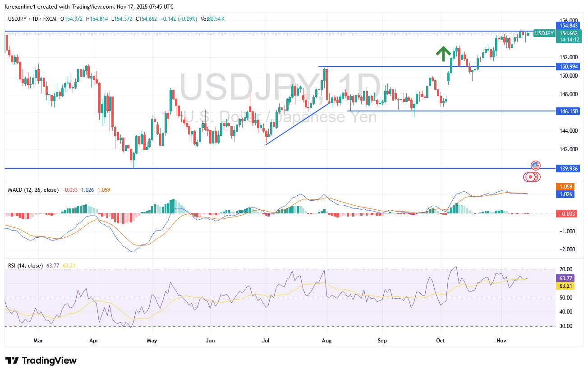This screenshot has height=374, width=588.
Task: Click the 14:14:12 candle countdown timer
Action: pos(569,40)
